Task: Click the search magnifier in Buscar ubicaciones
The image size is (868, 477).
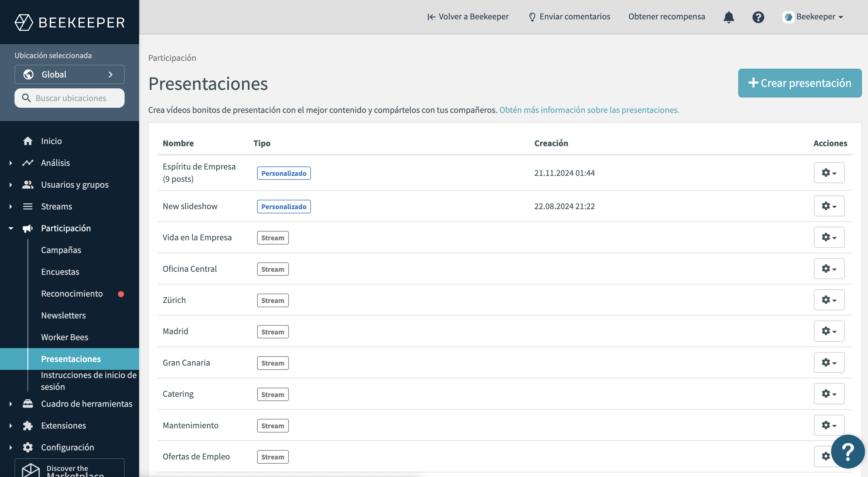Action: point(26,98)
